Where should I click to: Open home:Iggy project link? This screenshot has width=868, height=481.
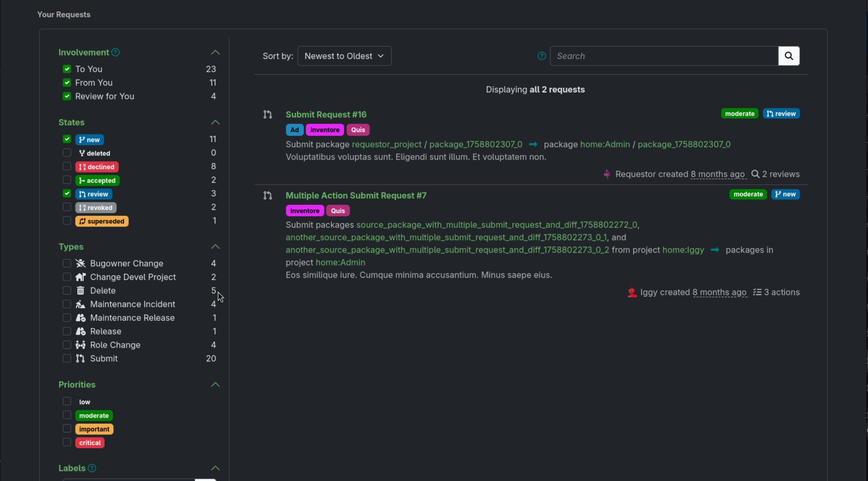click(x=683, y=250)
